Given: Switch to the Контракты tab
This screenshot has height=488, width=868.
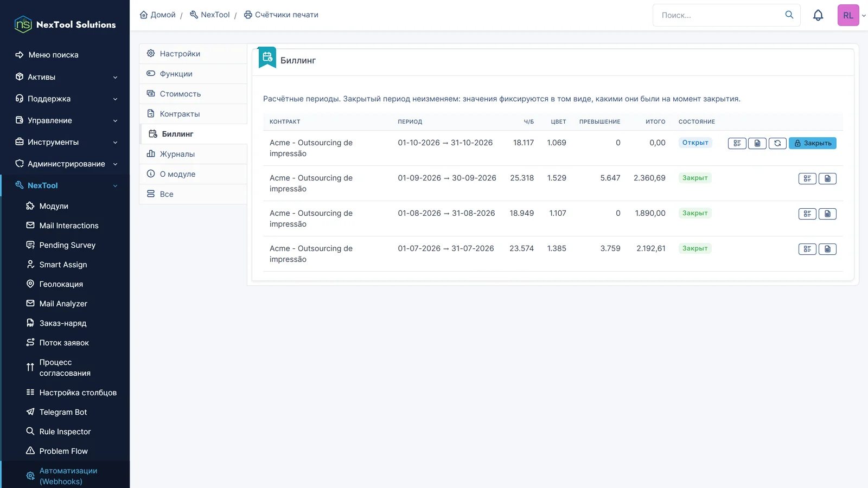Looking at the screenshot, I should pos(193,114).
